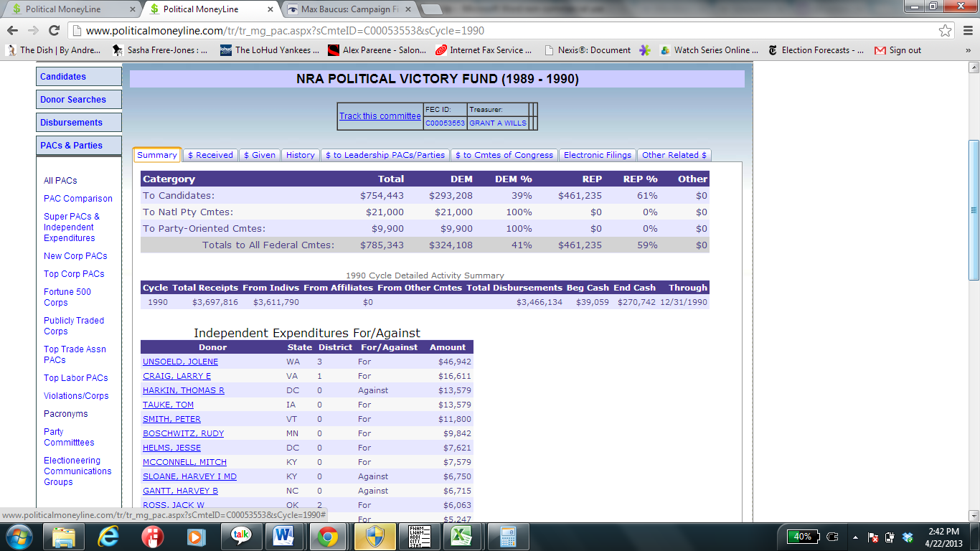980x551 pixels.
Task: Switch to Chrome taskbar icon
Action: point(329,537)
